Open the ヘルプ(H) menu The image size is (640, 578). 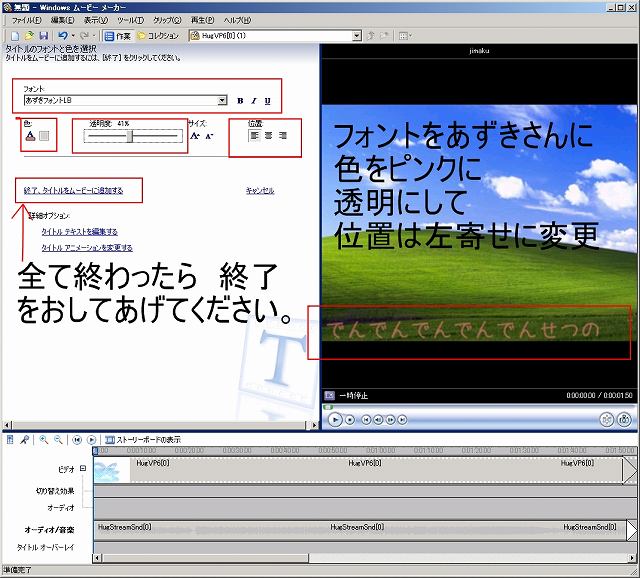(237, 20)
